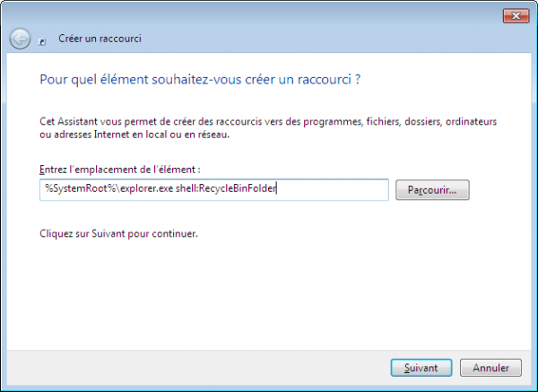The height and width of the screenshot is (392, 538).
Task: Place cursor on the %SystemRoot% text in the field
Action: [81, 188]
